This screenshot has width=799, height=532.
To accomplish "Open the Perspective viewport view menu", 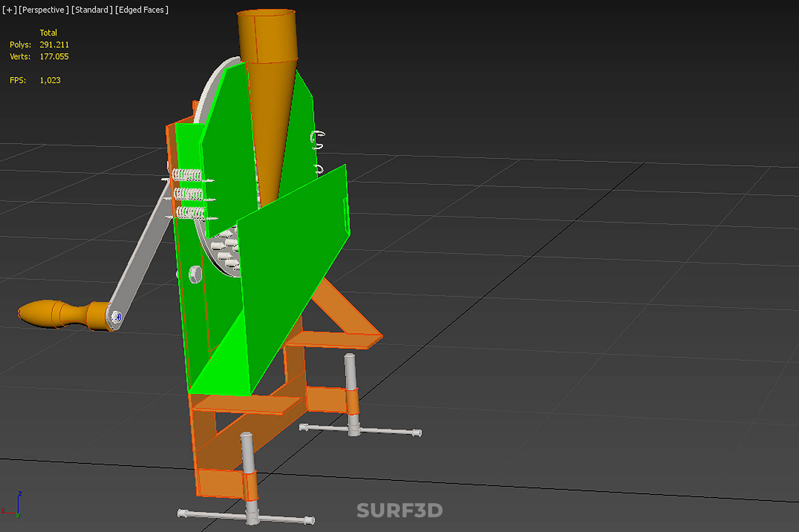I will pos(44,10).
